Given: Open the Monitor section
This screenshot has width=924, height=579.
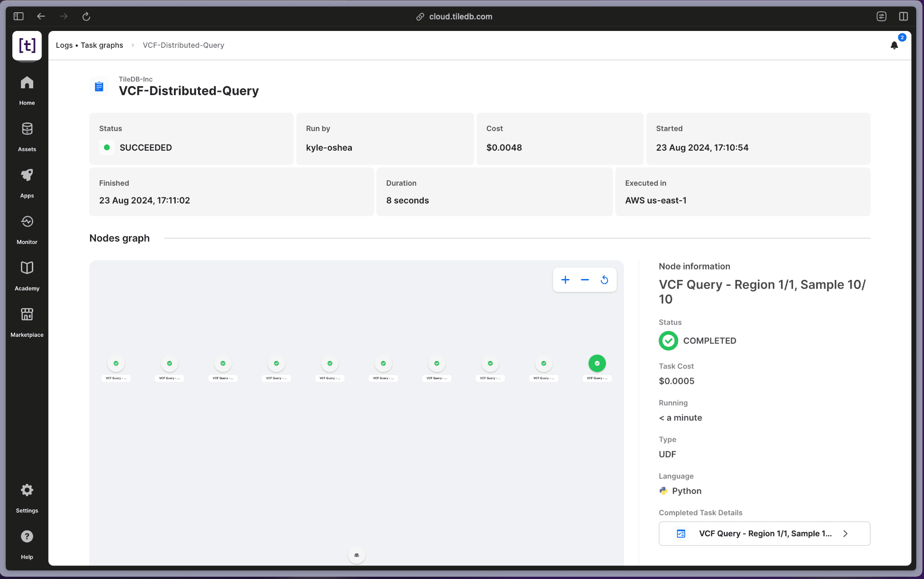Looking at the screenshot, I should click(27, 223).
